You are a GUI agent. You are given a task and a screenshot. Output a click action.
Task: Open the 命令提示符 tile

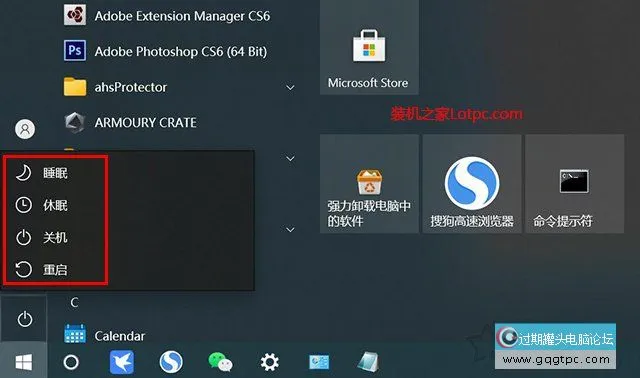click(574, 184)
